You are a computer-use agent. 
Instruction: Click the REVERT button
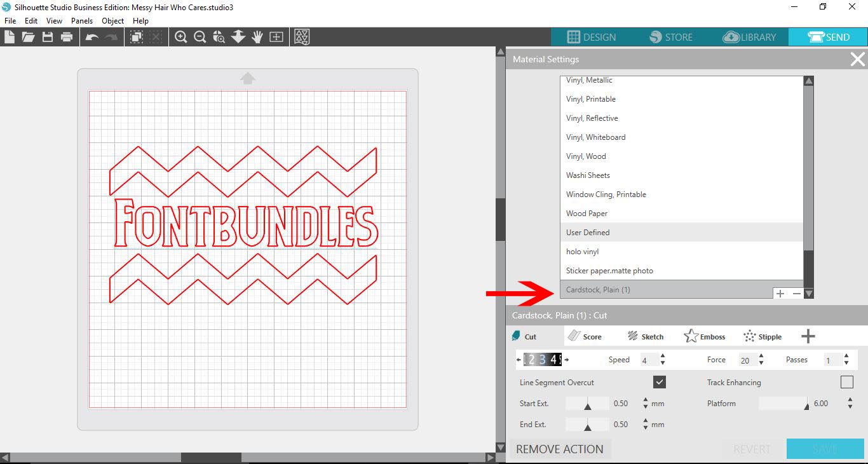(x=752, y=449)
